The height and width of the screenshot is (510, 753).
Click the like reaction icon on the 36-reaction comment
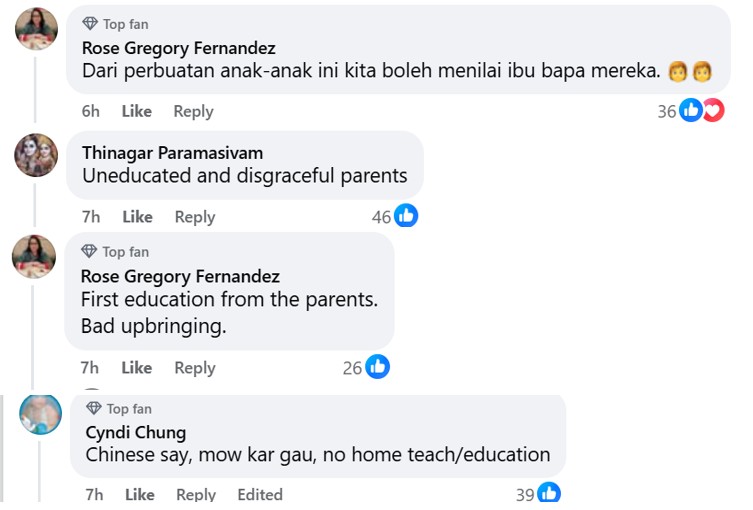point(690,111)
